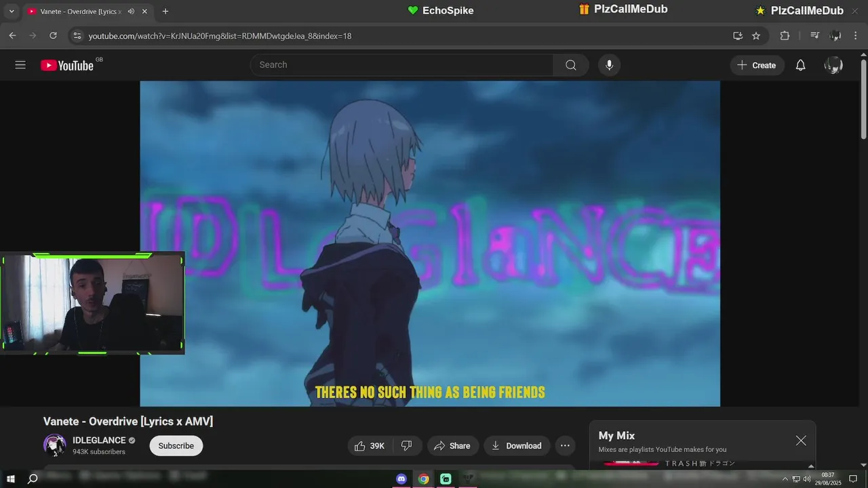Open Chrome from the taskbar

click(x=424, y=479)
